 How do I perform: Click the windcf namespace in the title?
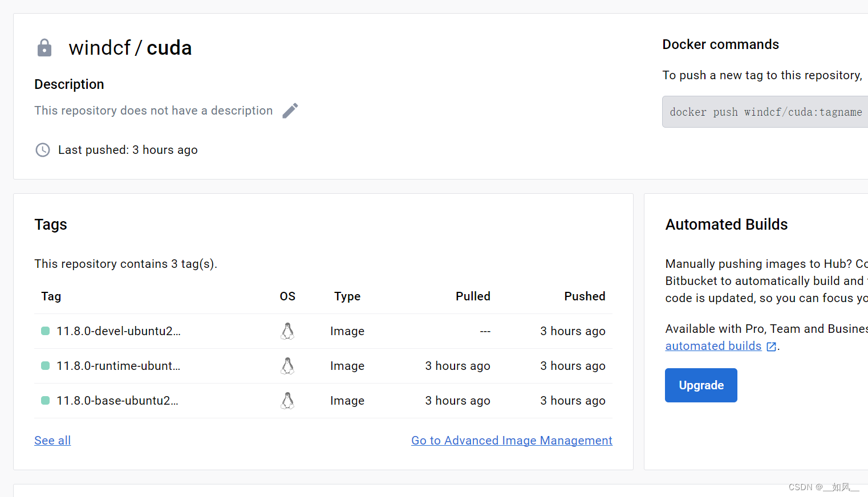100,48
